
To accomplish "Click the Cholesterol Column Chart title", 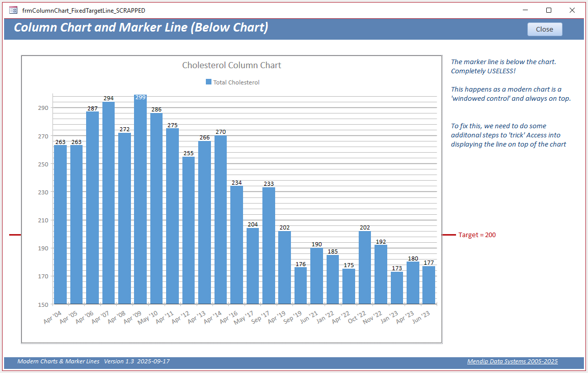I will [x=231, y=65].
